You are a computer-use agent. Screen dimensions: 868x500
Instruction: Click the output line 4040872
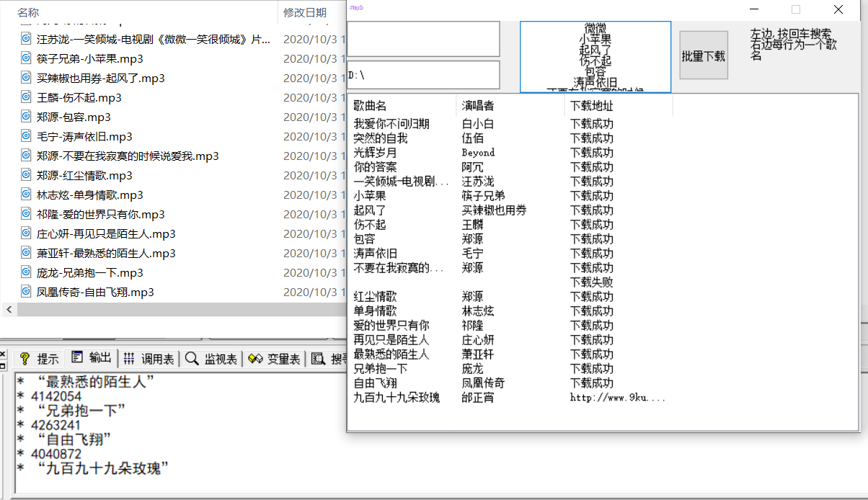point(56,454)
